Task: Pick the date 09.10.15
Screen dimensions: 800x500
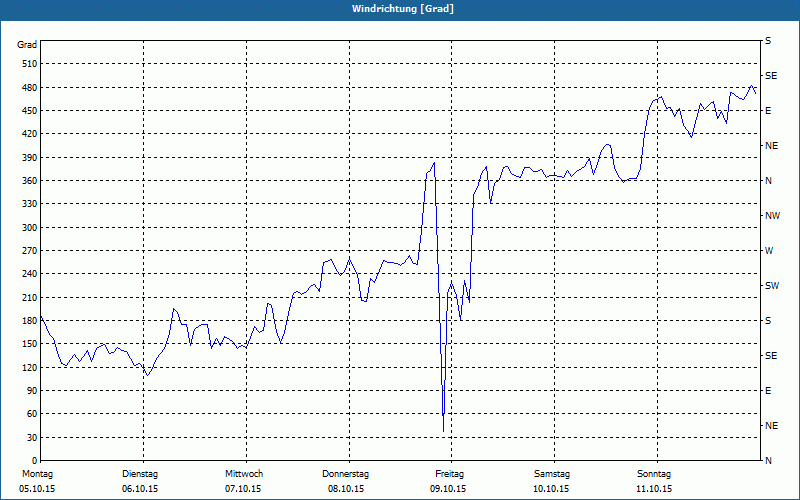Action: (x=448, y=489)
